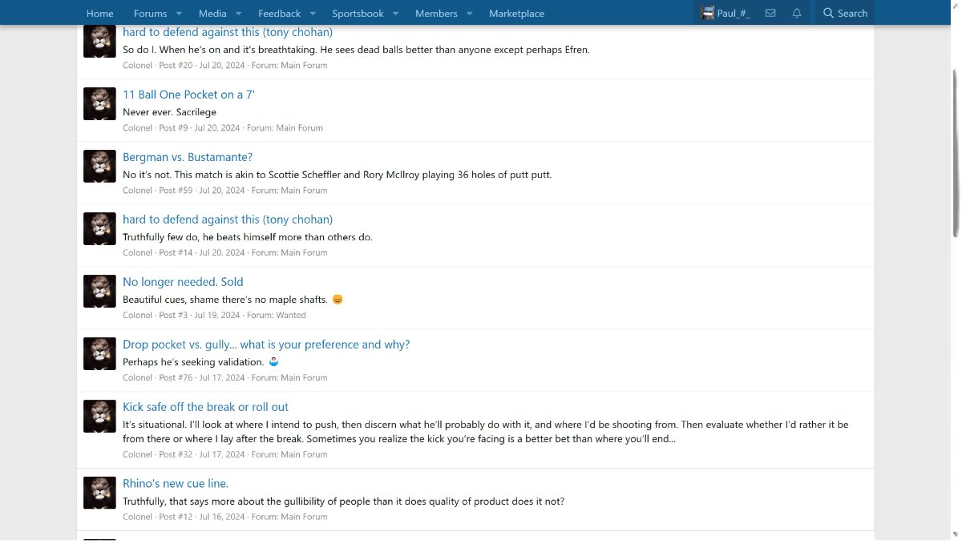Expand the Members dropdown arrow

coord(470,14)
